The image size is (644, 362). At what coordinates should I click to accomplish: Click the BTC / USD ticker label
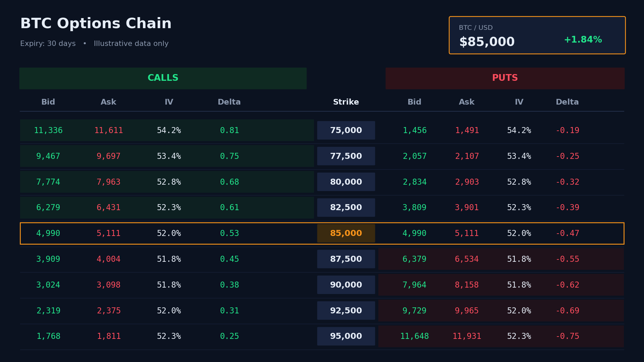pos(476,28)
